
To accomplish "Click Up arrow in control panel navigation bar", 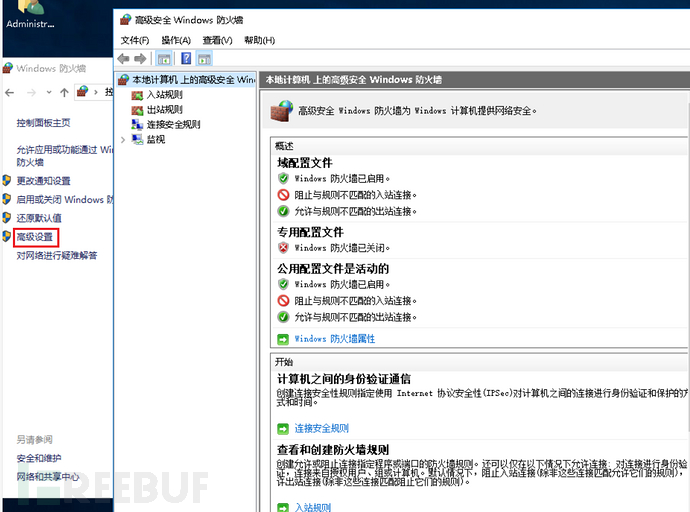I will click(64, 92).
